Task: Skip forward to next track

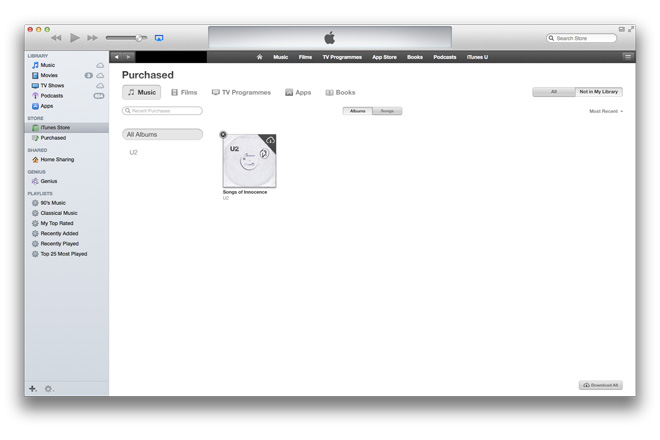Action: point(92,38)
